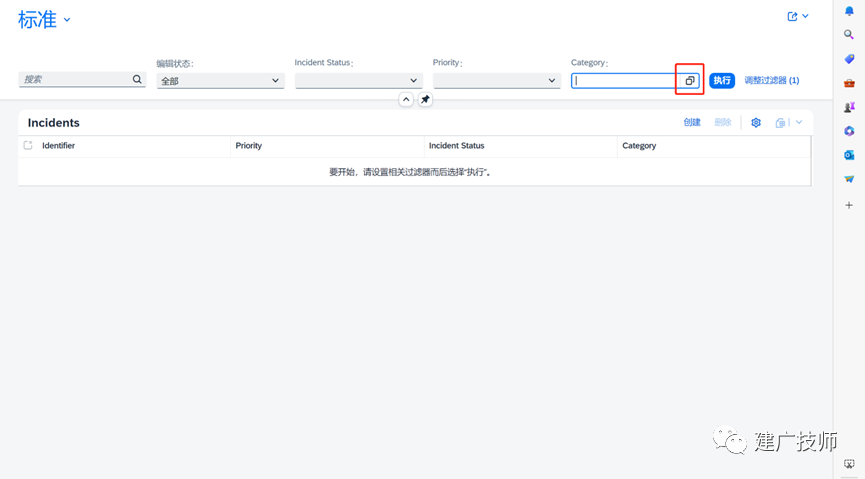Viewport: 865px width, 479px height.
Task: Expand the share menu arrow
Action: (x=805, y=17)
